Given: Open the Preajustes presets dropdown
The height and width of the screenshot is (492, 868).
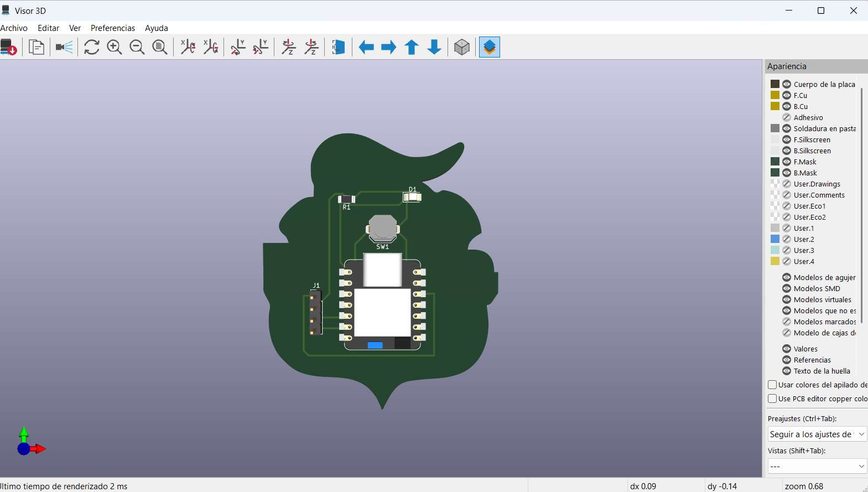Looking at the screenshot, I should click(x=817, y=434).
